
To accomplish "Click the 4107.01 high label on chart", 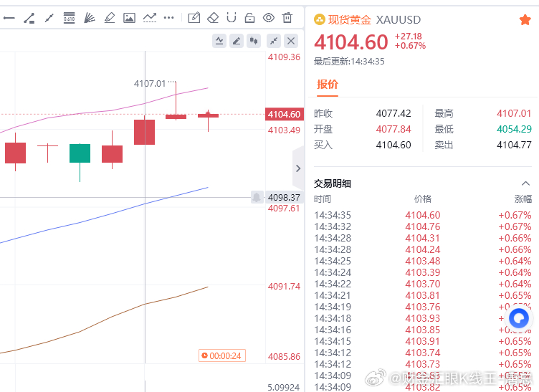I will point(150,83).
